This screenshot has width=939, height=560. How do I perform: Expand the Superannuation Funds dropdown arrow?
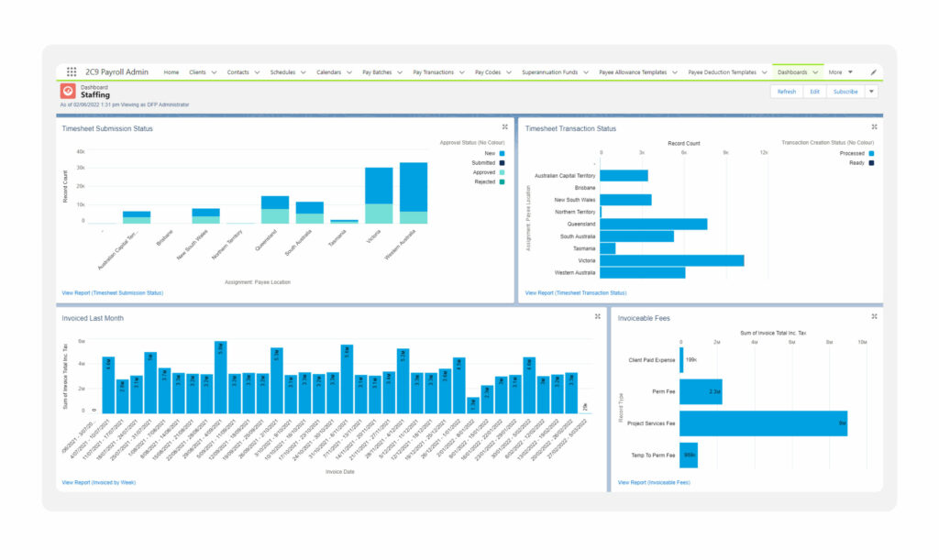(x=586, y=72)
